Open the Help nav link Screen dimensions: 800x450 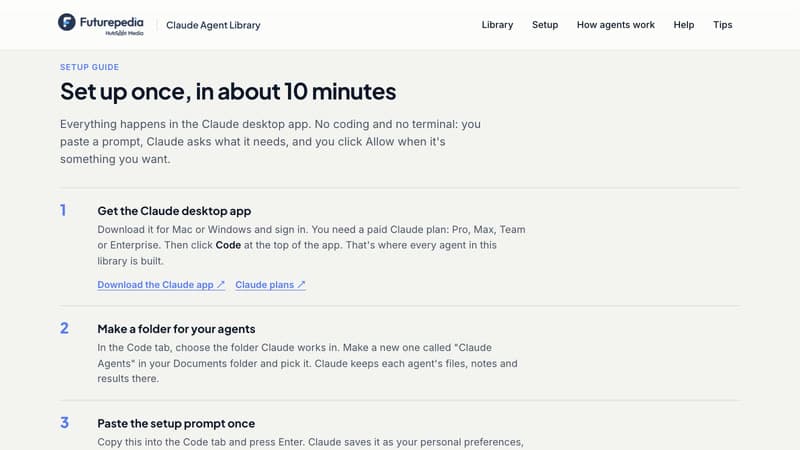tap(683, 24)
